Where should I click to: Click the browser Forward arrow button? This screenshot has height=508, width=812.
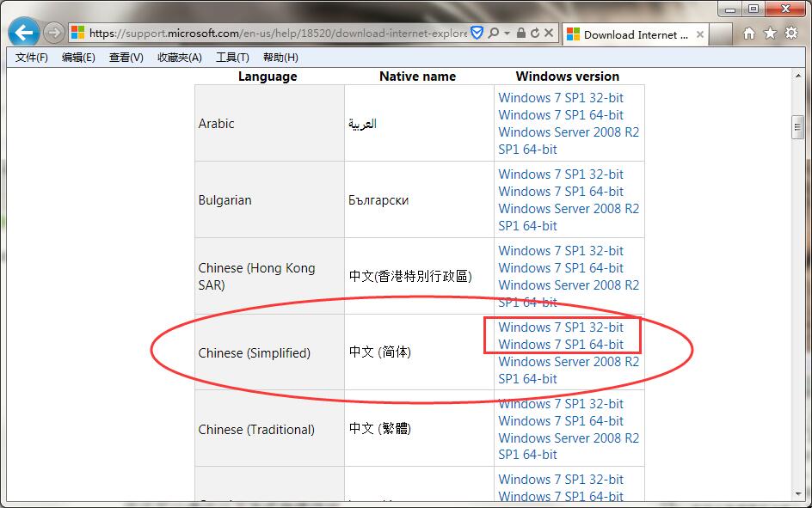pyautogui.click(x=53, y=34)
